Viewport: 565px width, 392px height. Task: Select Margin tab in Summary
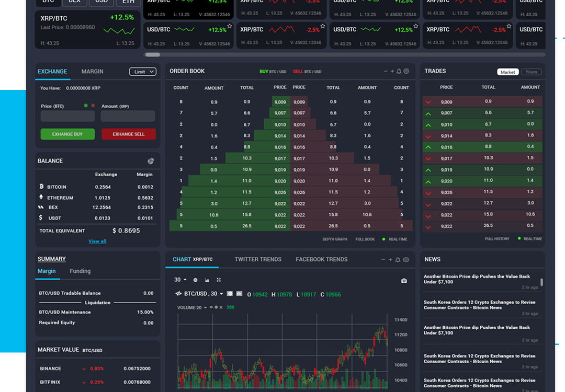[47, 271]
